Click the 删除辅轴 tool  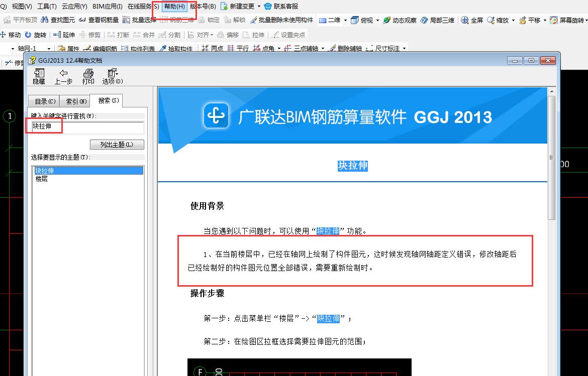pyautogui.click(x=345, y=49)
